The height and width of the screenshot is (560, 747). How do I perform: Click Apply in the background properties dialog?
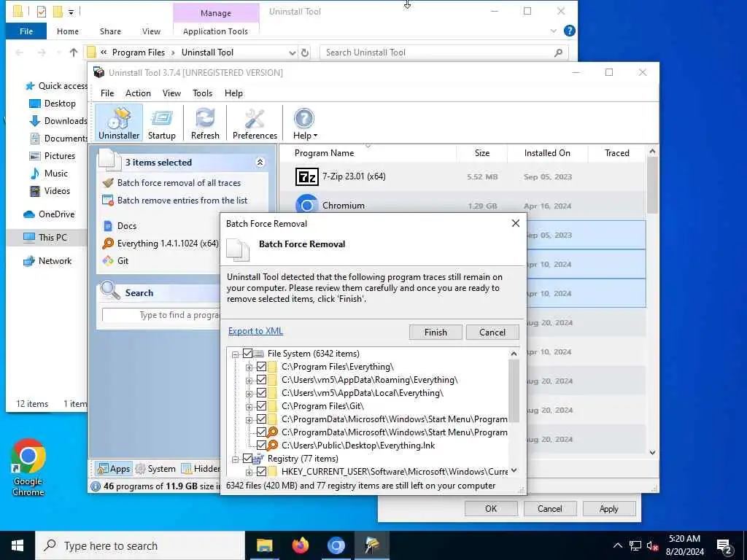tap(608, 508)
